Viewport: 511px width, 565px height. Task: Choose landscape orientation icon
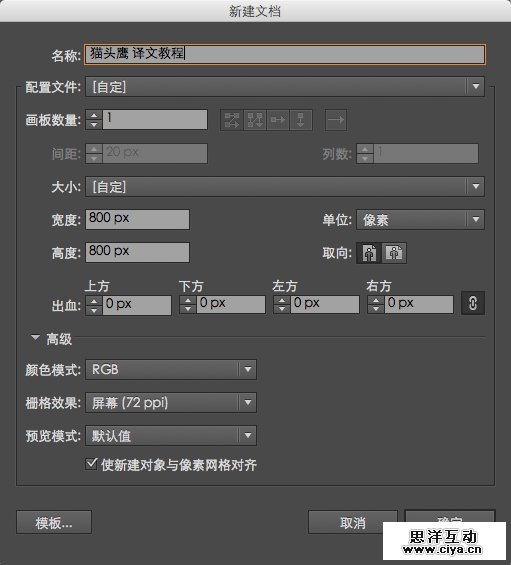click(394, 253)
